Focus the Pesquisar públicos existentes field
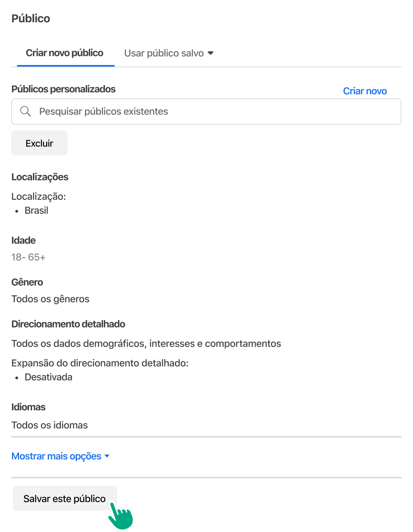 [206, 112]
